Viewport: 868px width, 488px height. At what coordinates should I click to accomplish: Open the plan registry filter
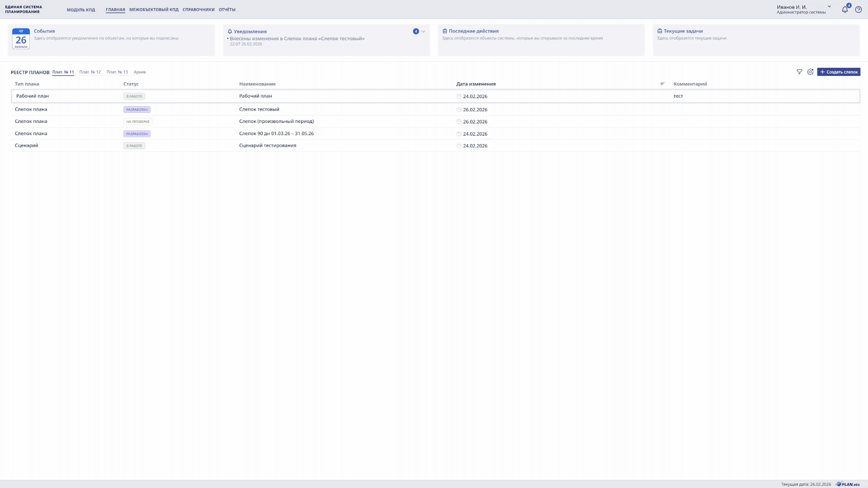799,72
